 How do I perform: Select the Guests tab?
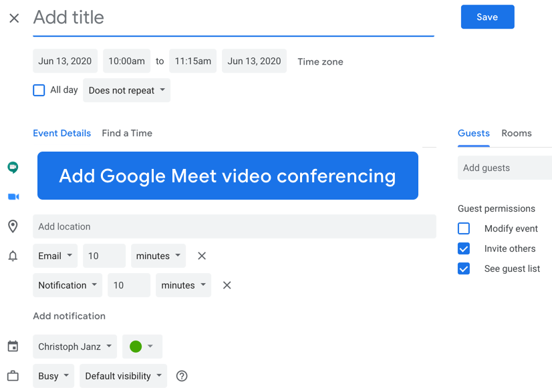(x=474, y=133)
